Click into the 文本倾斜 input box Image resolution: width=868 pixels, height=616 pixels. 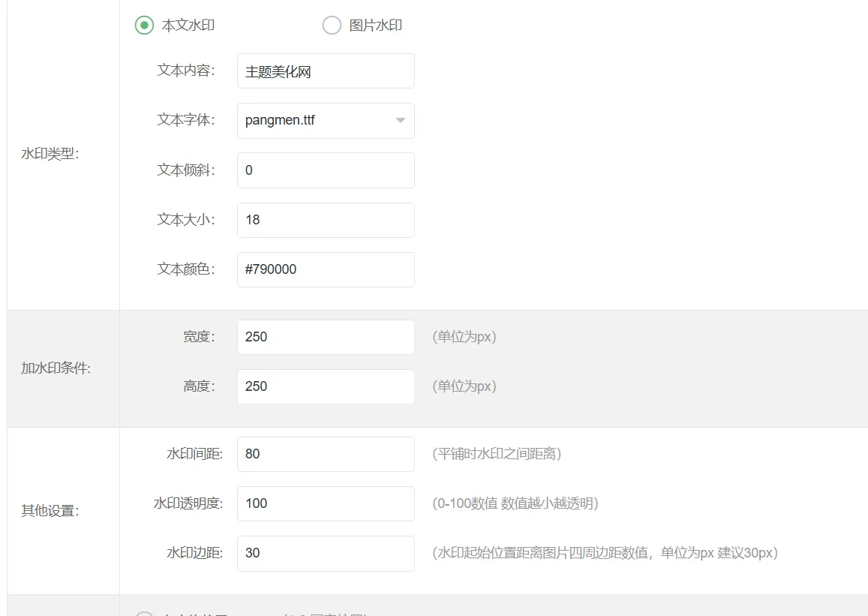326,170
